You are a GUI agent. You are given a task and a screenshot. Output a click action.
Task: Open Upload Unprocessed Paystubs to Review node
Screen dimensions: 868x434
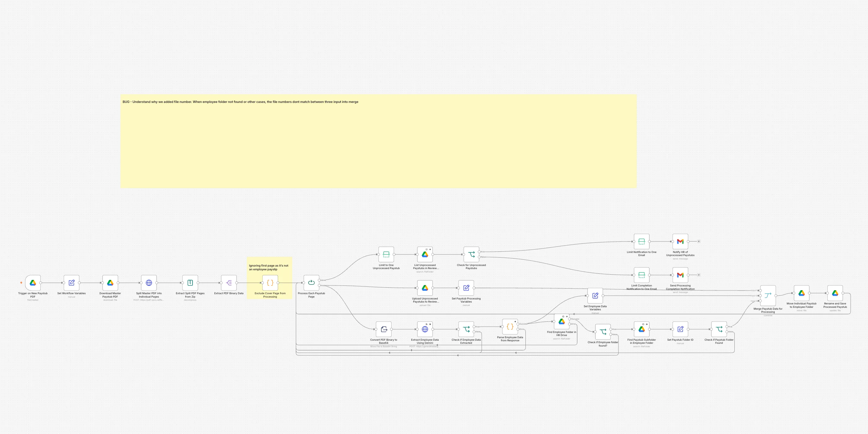click(425, 288)
